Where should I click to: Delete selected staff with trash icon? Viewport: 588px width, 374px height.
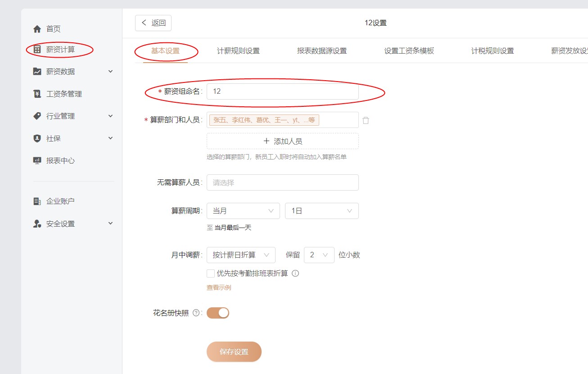pos(366,120)
